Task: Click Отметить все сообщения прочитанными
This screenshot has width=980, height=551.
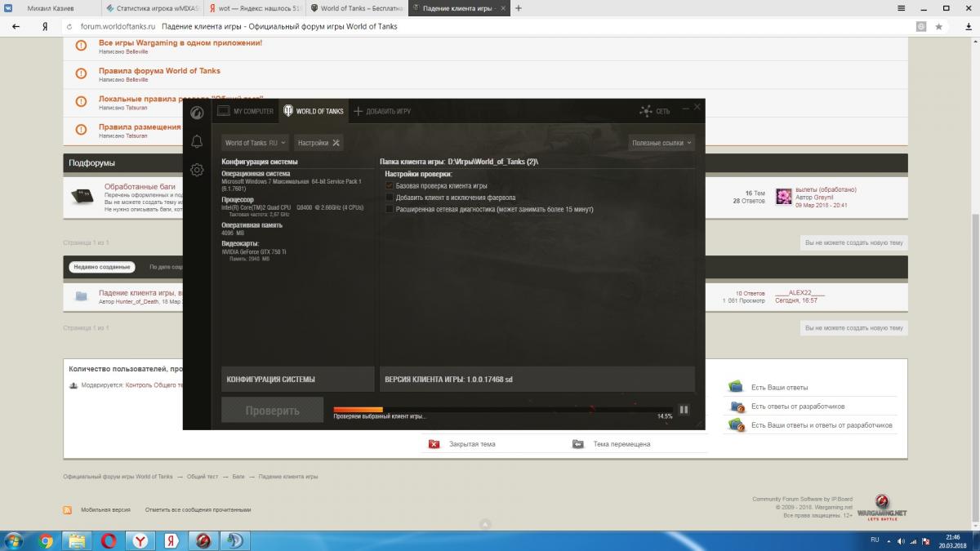Action: click(198, 509)
